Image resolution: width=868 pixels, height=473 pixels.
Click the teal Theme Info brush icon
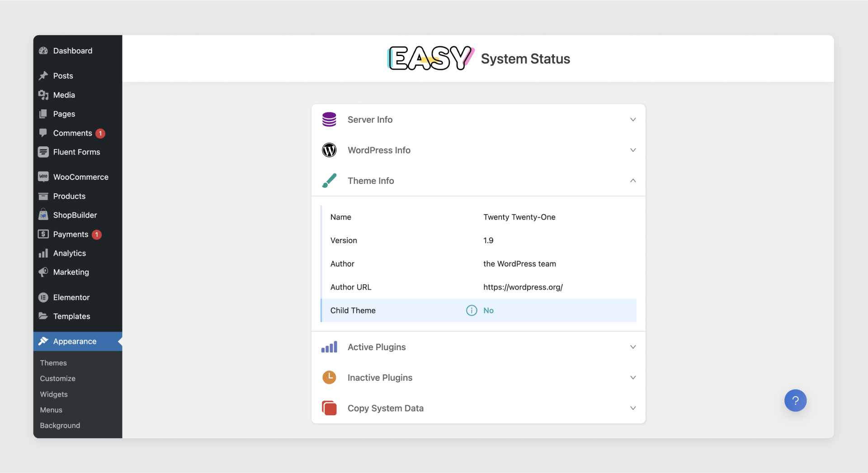(x=329, y=180)
